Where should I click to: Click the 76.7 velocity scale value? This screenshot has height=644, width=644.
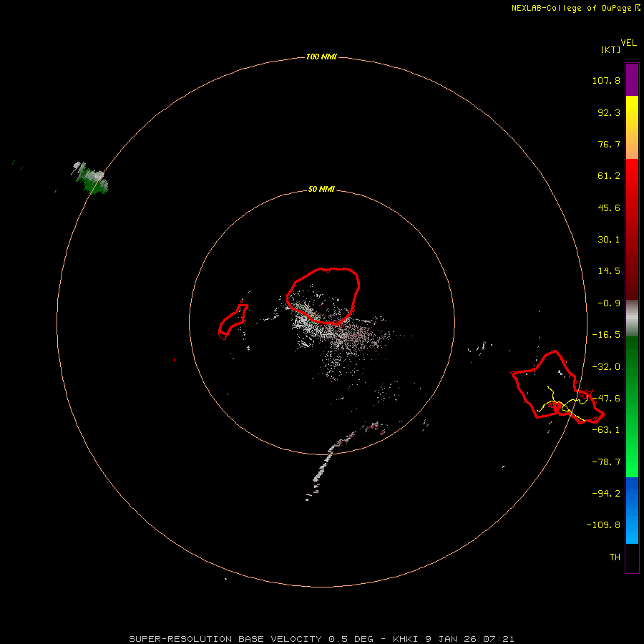[609, 144]
